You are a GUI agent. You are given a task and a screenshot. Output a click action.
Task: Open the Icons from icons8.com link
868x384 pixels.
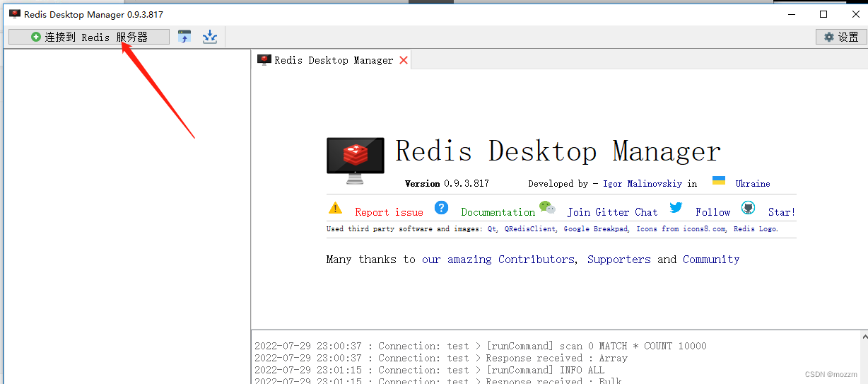[681, 229]
